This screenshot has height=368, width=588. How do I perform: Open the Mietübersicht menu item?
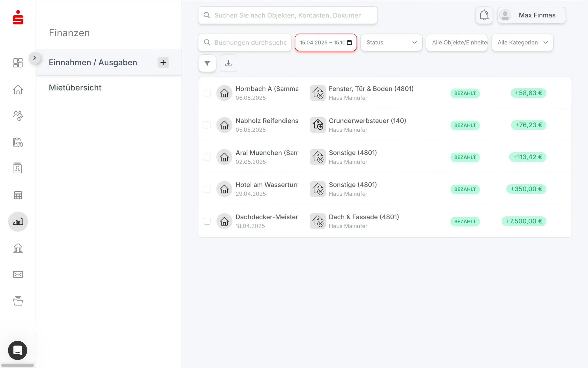click(x=75, y=88)
